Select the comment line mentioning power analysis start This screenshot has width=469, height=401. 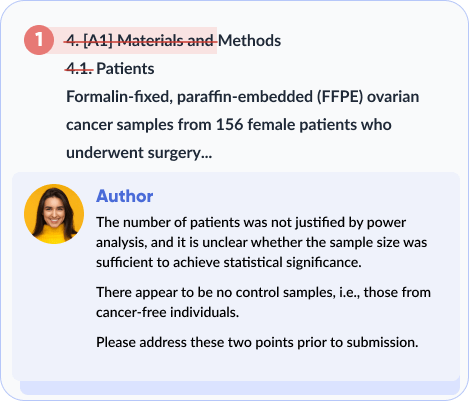[251, 222]
